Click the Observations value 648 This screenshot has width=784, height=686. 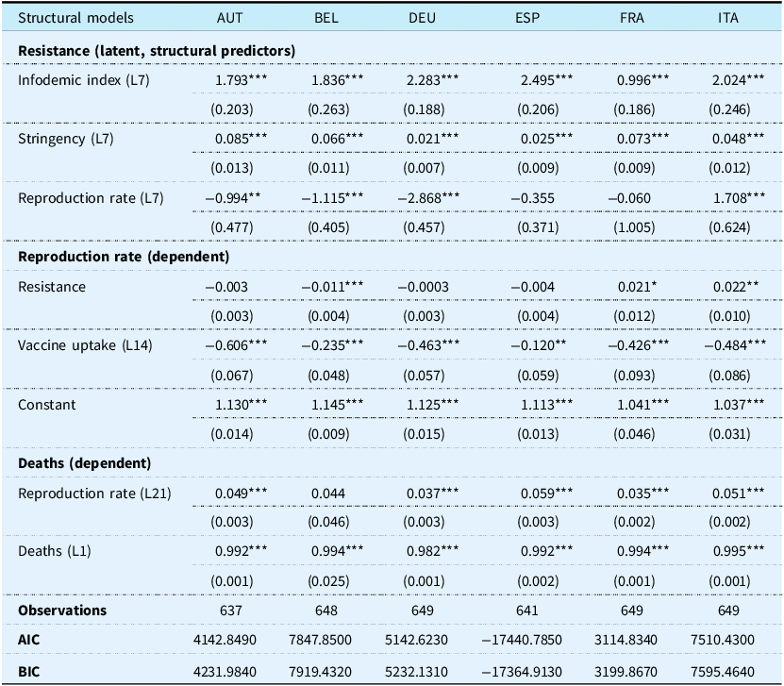326,611
